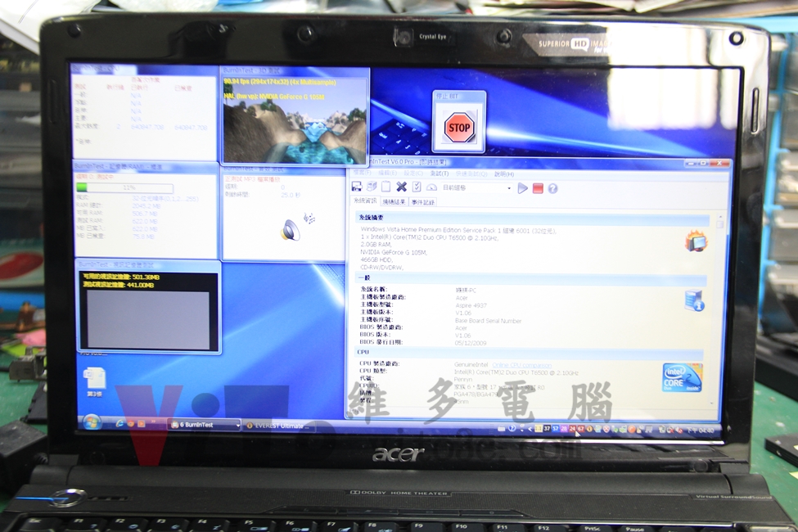This screenshot has height=532, width=798.
Task: Click the 6 BurnInTest taskbar group button
Action: (x=205, y=424)
